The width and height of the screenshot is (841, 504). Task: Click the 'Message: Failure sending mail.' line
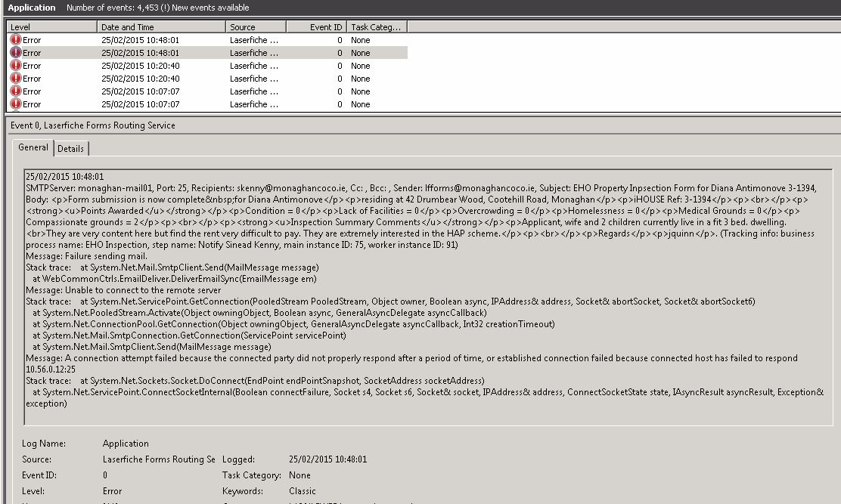coord(86,256)
